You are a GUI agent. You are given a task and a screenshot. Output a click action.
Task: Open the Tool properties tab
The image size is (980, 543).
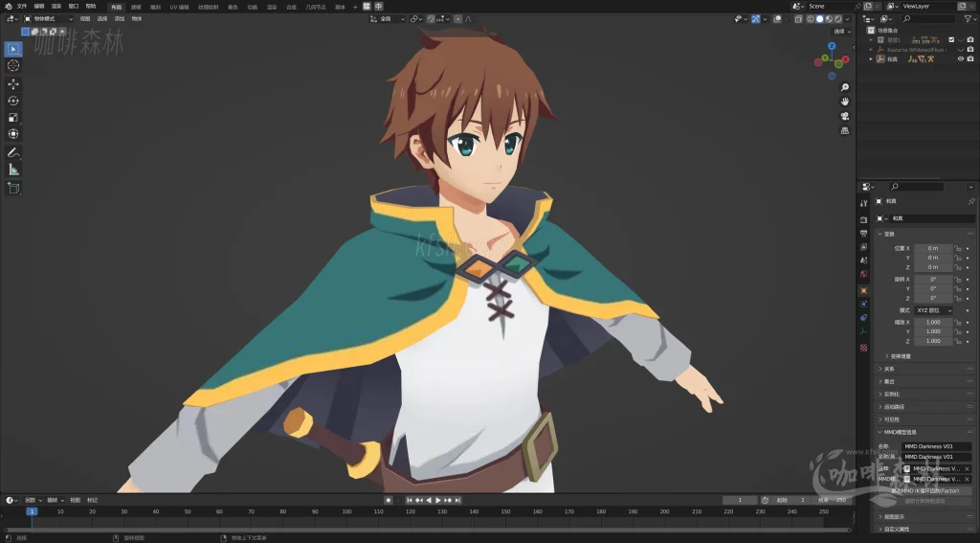[864, 203]
